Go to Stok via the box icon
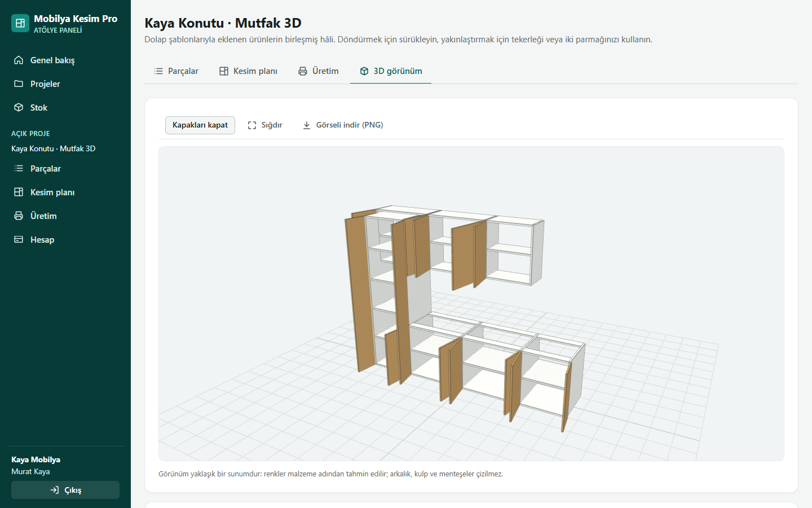 [19, 107]
